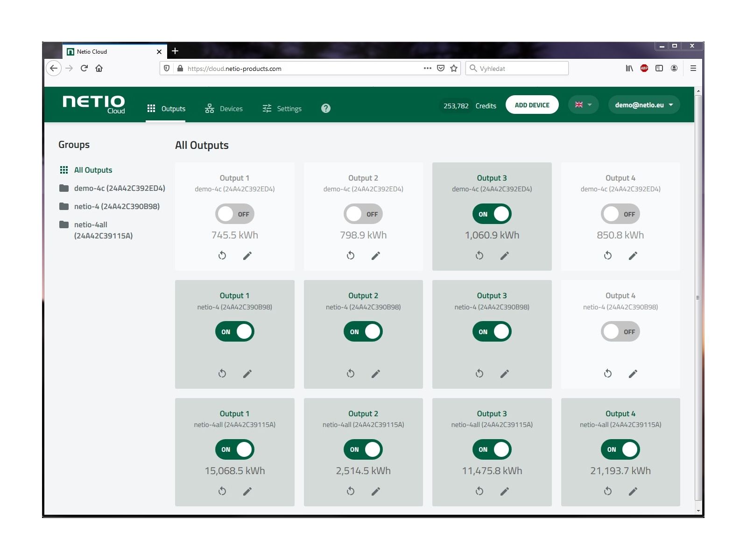Turn on Output 4 of demo-4c
747x560 pixels.
coord(620,214)
